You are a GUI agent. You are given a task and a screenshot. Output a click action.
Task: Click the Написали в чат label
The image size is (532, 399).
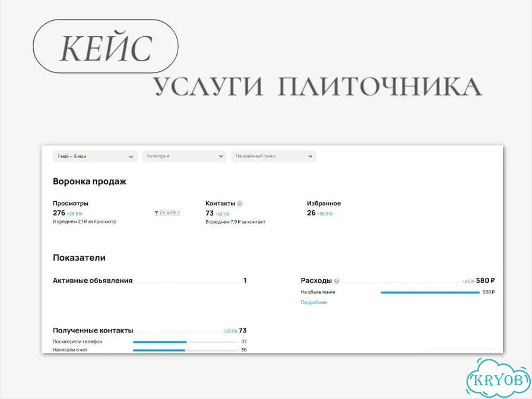tap(70, 350)
